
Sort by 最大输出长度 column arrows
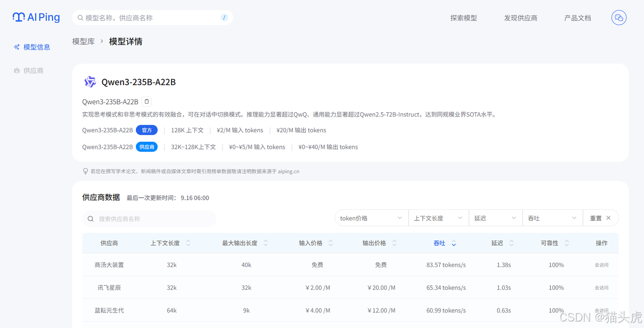tap(266, 243)
